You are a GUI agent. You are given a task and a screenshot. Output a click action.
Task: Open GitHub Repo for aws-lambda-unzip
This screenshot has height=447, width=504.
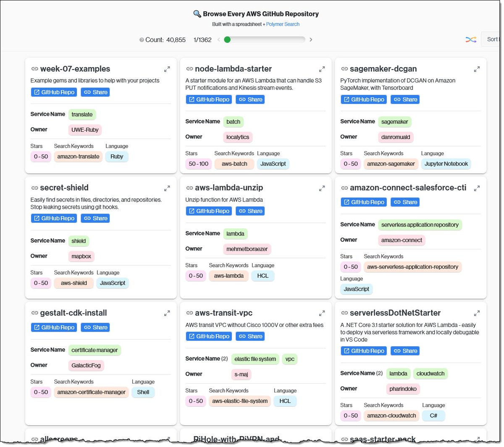click(209, 211)
